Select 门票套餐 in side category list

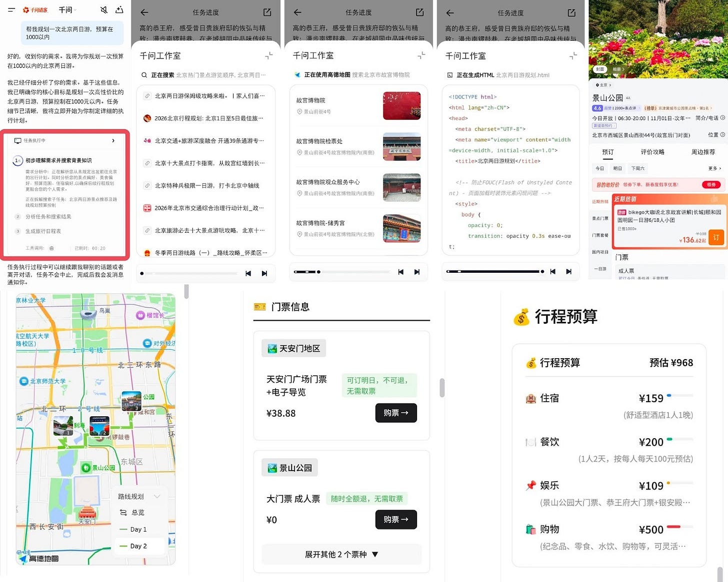[600, 235]
